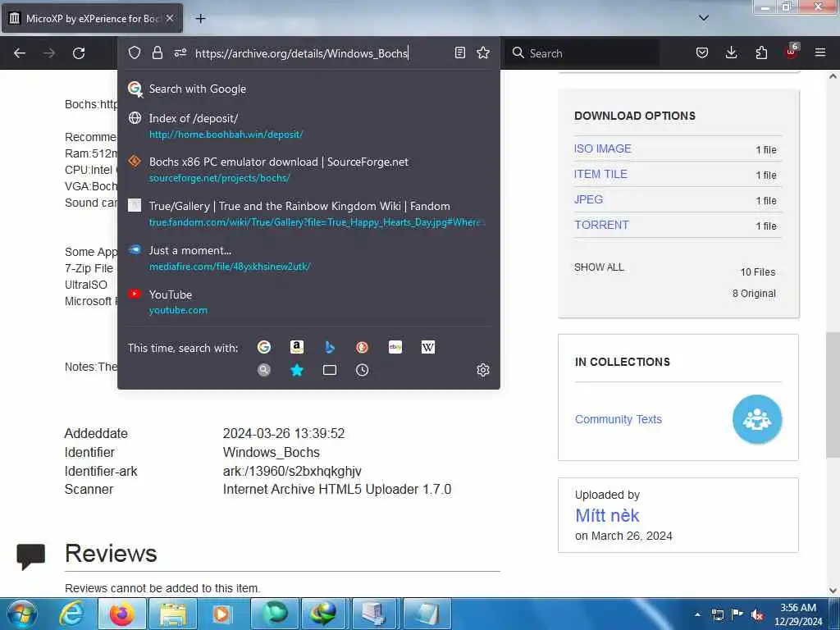Go back with the browser back arrow
The height and width of the screenshot is (630, 840).
(20, 53)
